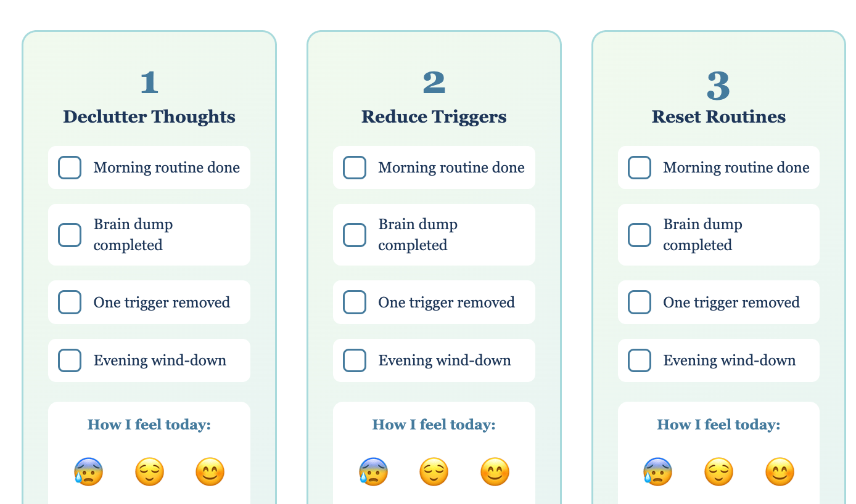Check Morning routine done in Declutter Thoughts
The width and height of the screenshot is (856, 504).
[x=70, y=168]
